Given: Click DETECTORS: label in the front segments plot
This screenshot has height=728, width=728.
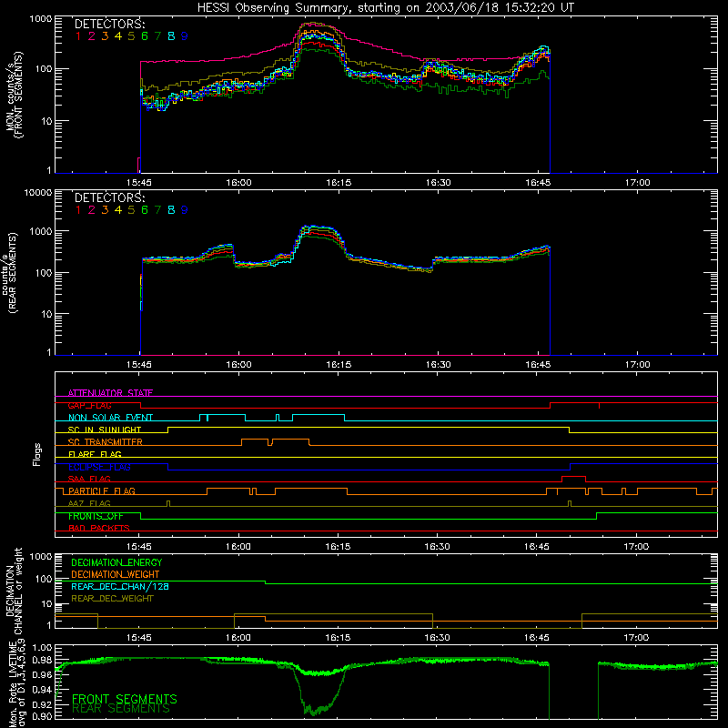Looking at the screenshot, I should pos(109,24).
